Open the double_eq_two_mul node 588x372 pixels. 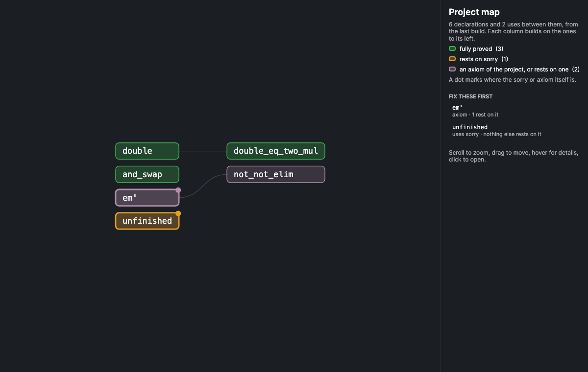pyautogui.click(x=276, y=151)
